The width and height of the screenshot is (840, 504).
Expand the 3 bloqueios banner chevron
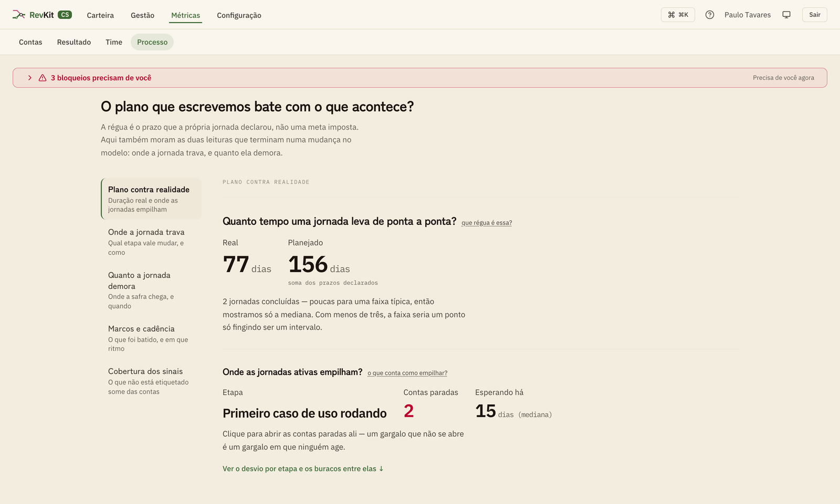click(30, 78)
